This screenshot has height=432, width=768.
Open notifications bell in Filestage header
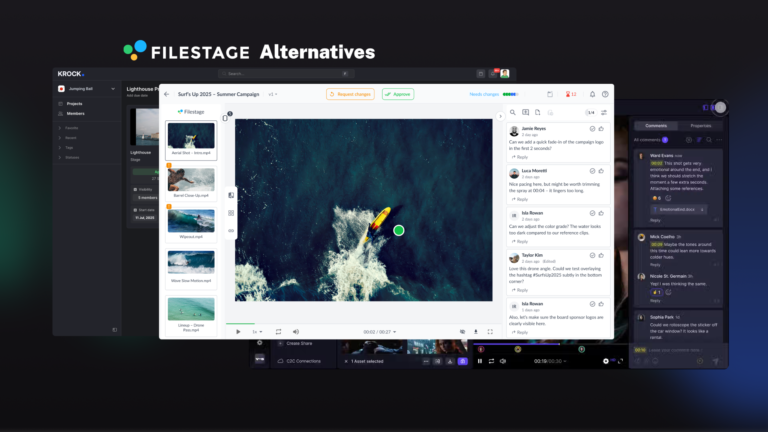592,94
